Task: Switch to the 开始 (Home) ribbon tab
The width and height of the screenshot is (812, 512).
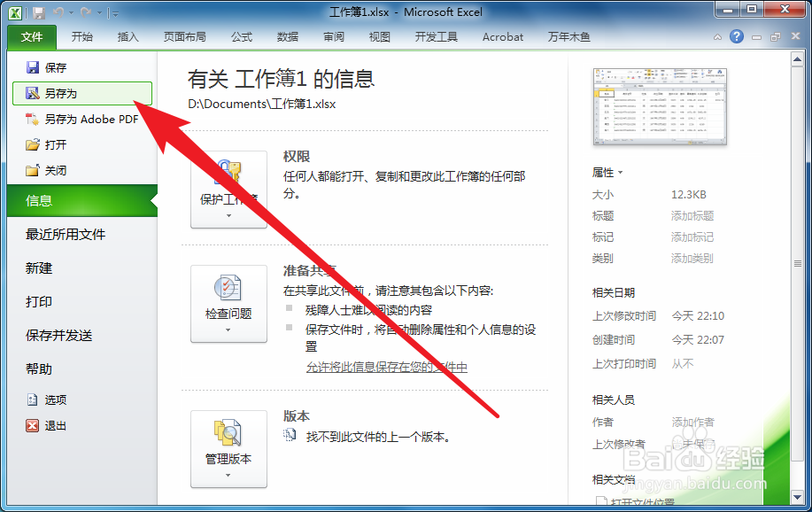Action: point(85,36)
